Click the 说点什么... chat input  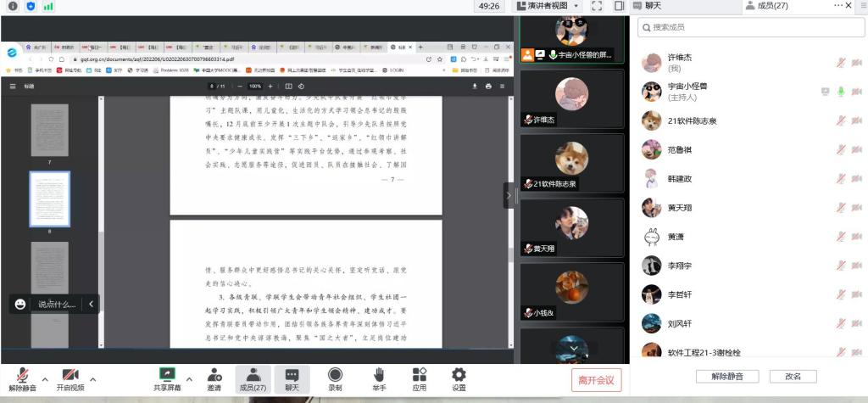[x=57, y=305]
